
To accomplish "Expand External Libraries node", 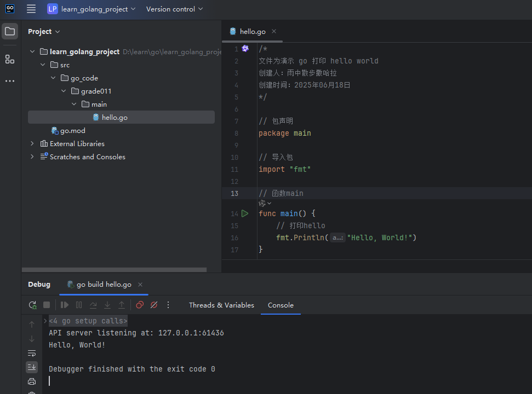I will (x=32, y=143).
